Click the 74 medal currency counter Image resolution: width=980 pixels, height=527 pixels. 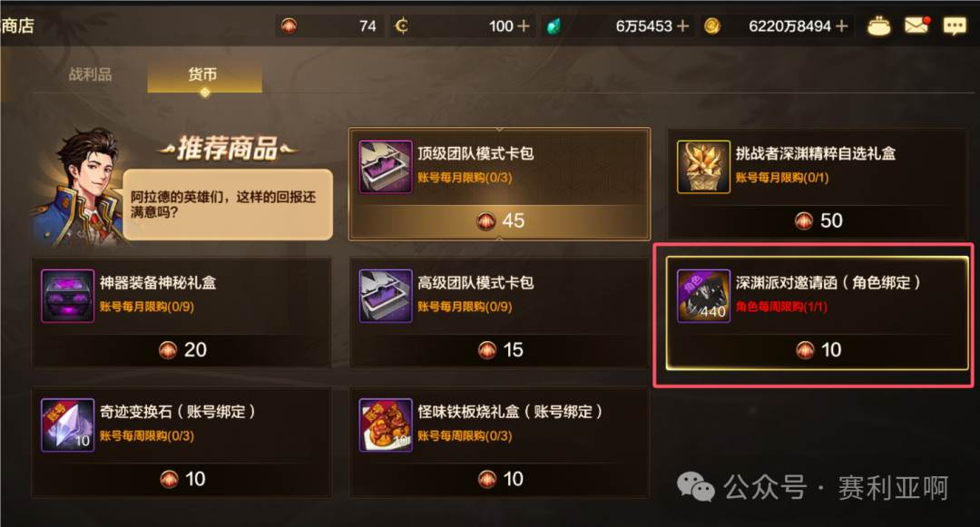(x=328, y=25)
